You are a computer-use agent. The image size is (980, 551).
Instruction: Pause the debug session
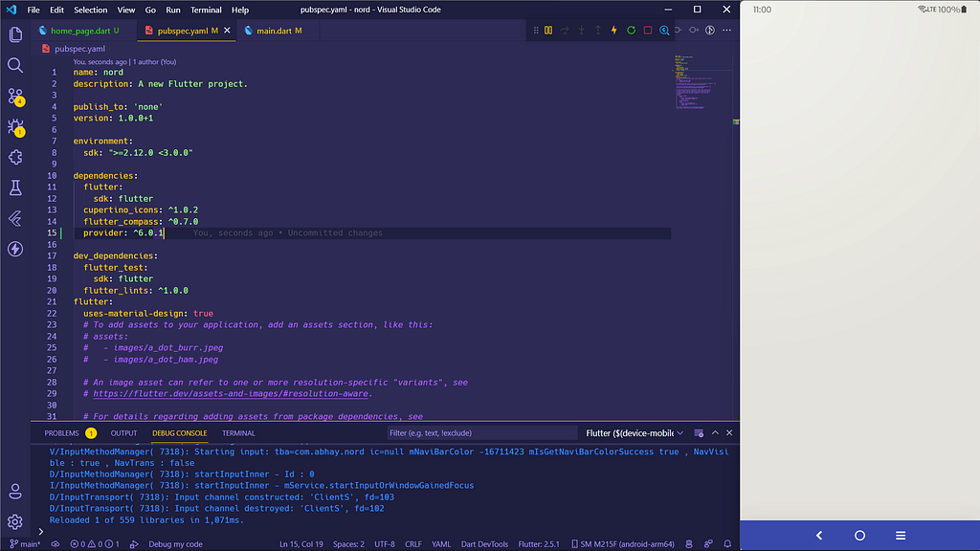(548, 30)
